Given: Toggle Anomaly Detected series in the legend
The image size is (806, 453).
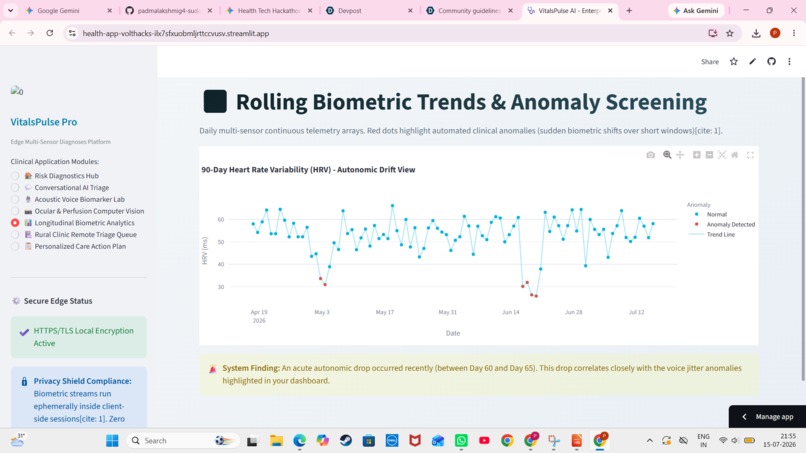Looking at the screenshot, I should pos(724,224).
